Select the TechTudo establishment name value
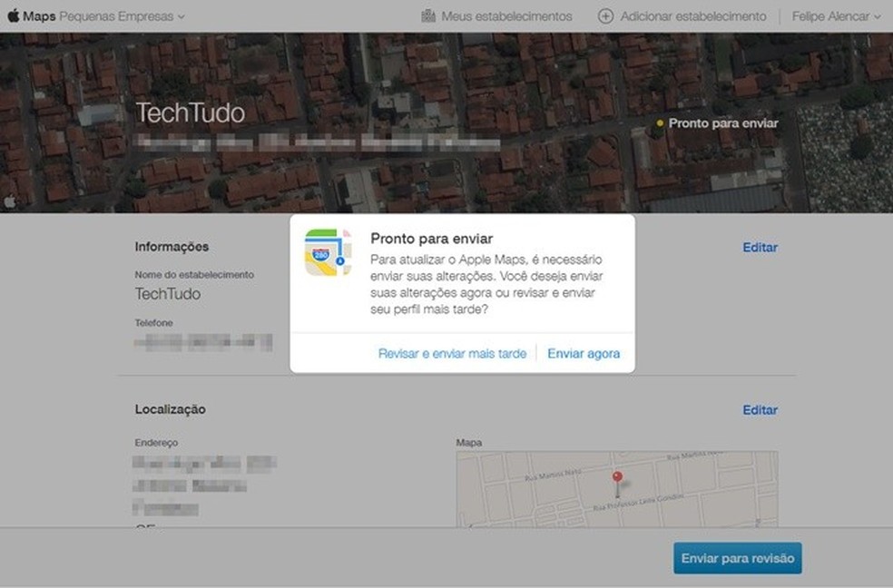This screenshot has height=588, width=893. click(167, 294)
